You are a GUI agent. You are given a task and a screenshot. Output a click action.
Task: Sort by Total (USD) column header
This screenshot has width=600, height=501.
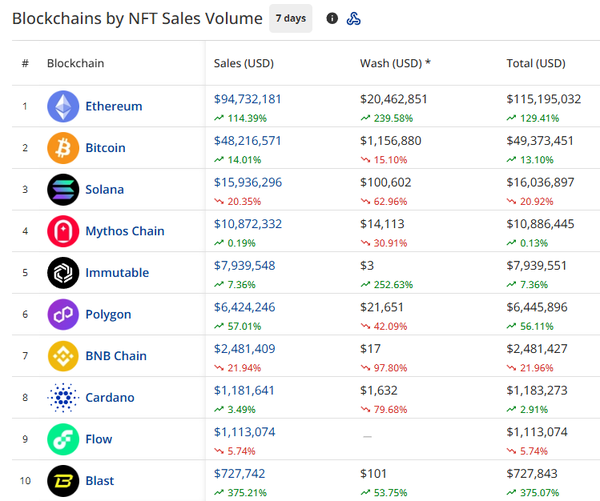point(536,64)
